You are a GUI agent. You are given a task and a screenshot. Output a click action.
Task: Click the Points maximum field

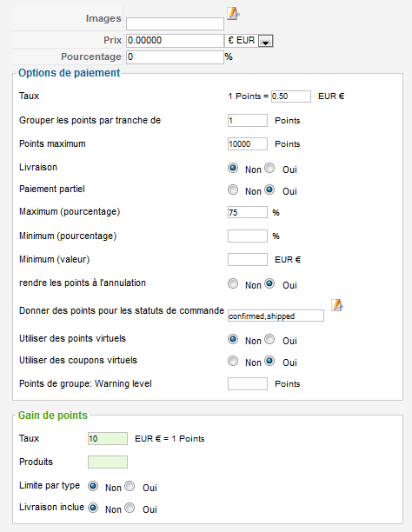click(x=248, y=143)
